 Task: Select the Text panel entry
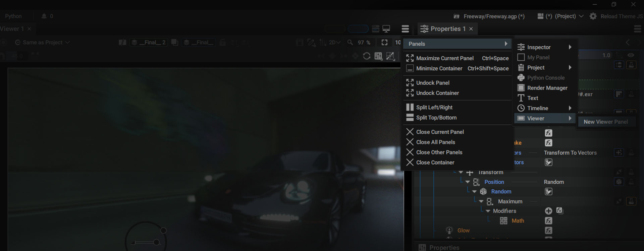544,98
